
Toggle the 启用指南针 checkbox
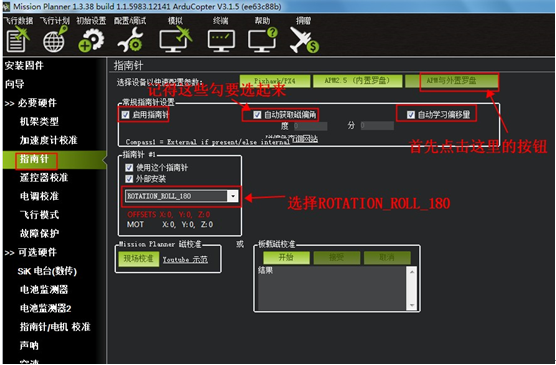pyautogui.click(x=126, y=115)
